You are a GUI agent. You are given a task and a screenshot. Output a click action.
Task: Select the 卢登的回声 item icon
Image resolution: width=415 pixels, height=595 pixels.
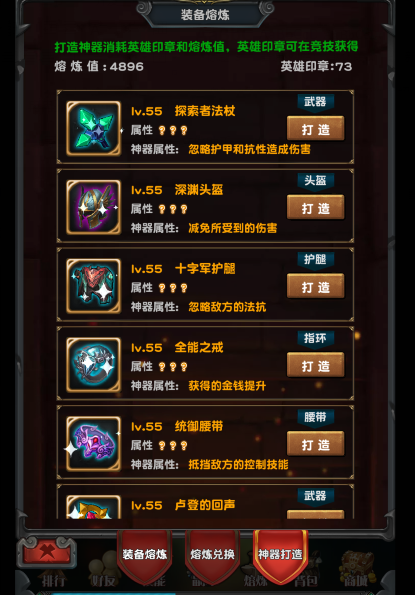click(x=94, y=507)
